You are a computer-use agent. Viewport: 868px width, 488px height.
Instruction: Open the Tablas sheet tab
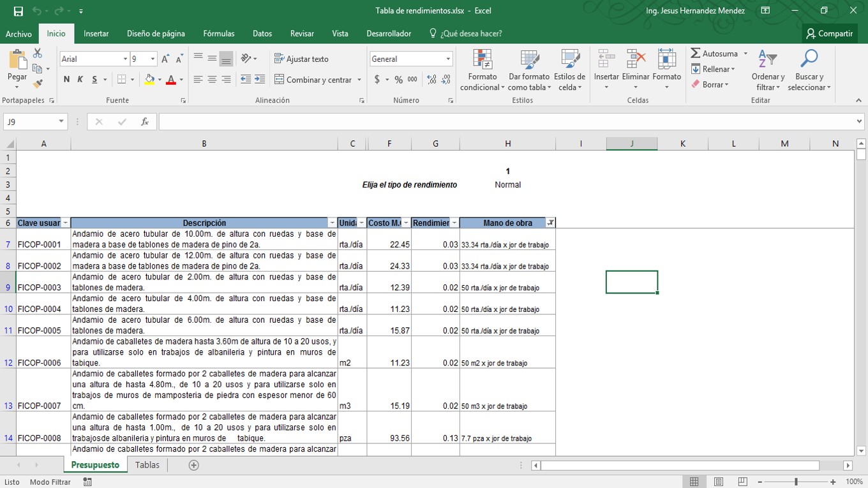[x=147, y=465]
